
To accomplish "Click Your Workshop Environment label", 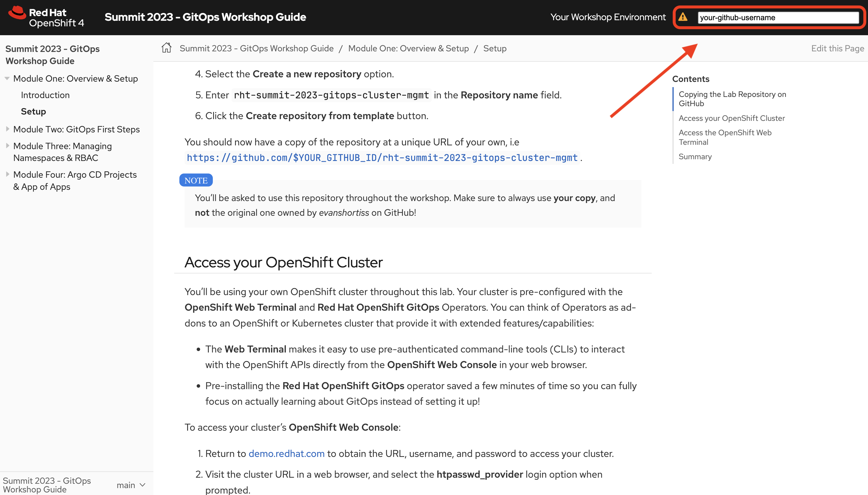I will coord(608,17).
